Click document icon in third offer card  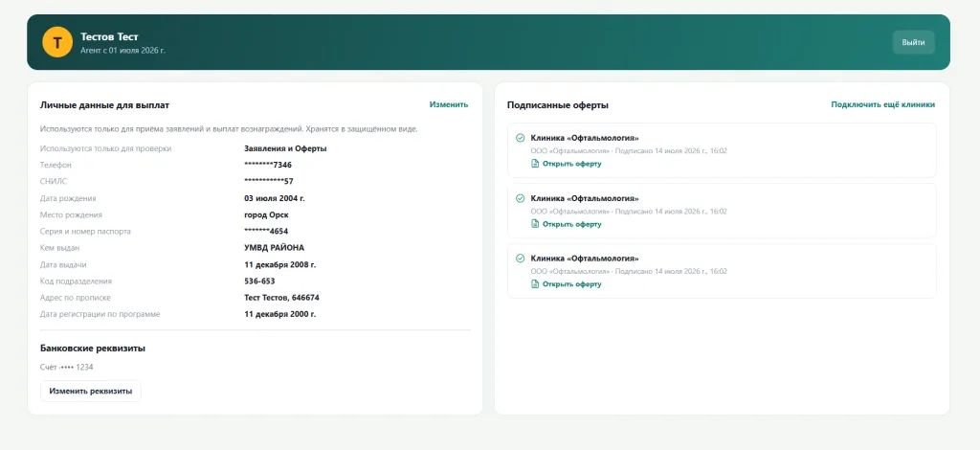(x=534, y=283)
